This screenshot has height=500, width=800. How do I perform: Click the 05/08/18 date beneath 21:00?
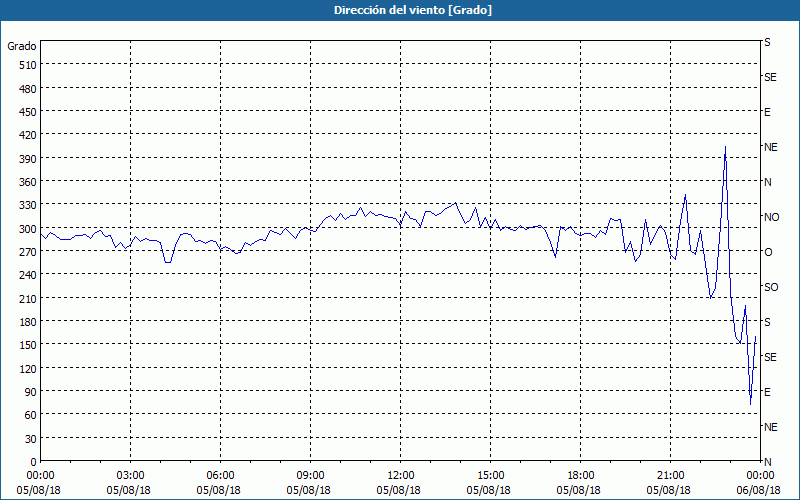tap(669, 490)
